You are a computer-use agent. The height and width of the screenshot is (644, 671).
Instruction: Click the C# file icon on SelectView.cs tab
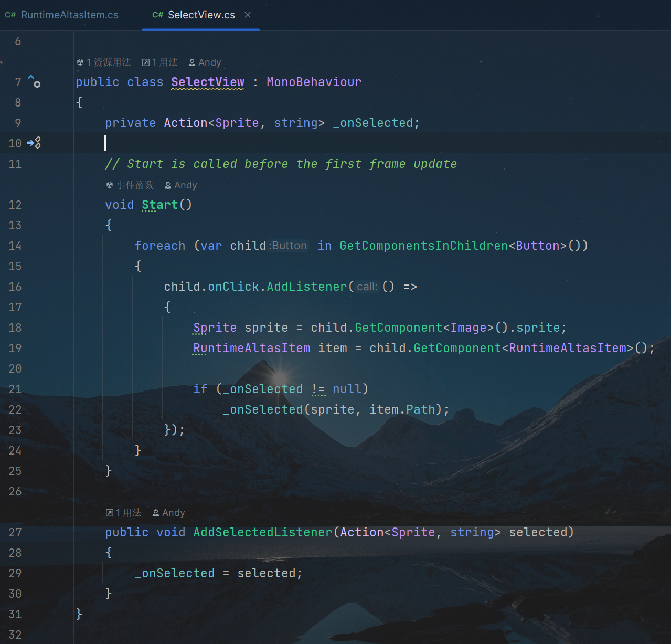[157, 15]
